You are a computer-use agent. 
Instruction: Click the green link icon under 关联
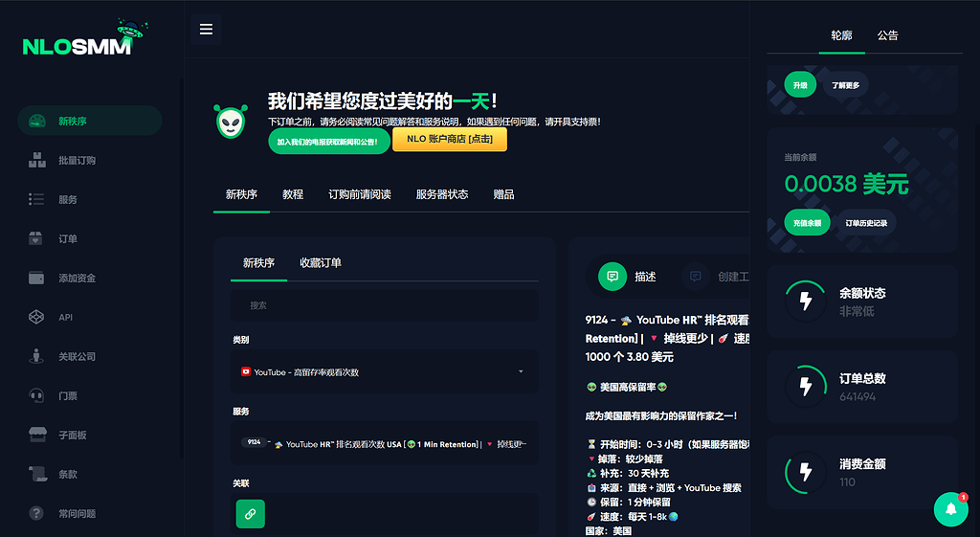[250, 514]
